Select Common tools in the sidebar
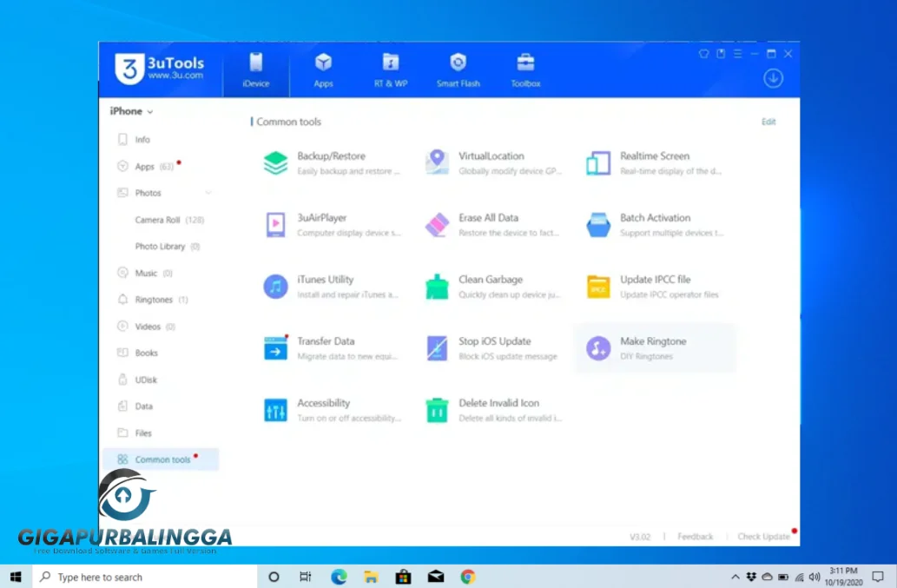Image resolution: width=897 pixels, height=588 pixels. click(160, 459)
